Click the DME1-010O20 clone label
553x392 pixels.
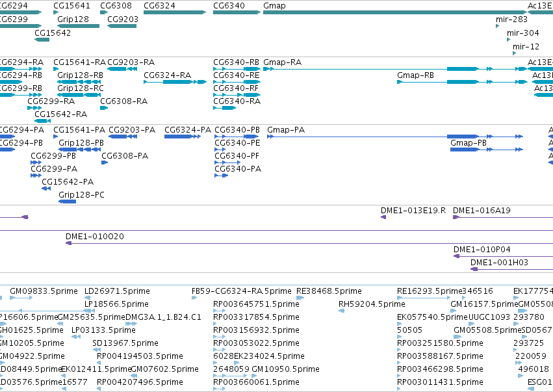(x=95, y=237)
